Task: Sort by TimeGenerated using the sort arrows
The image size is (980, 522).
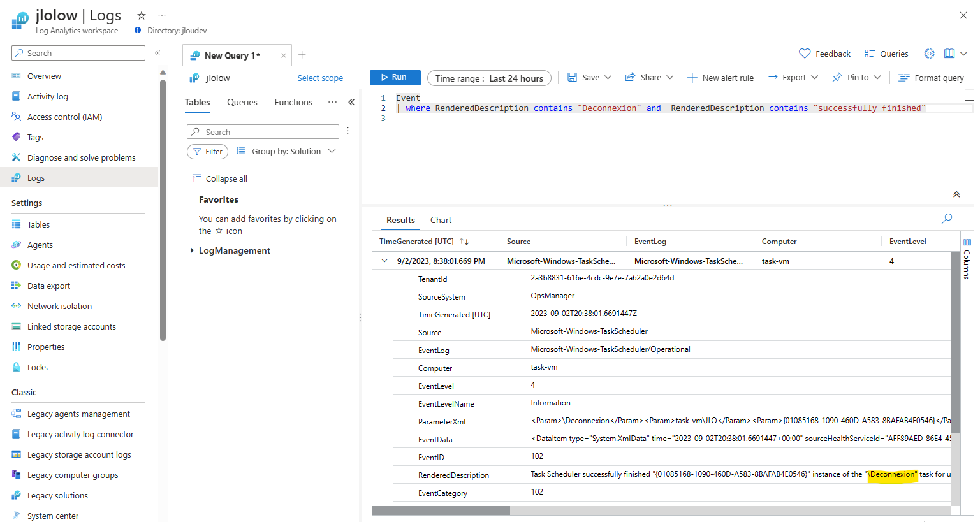Action: (x=464, y=242)
